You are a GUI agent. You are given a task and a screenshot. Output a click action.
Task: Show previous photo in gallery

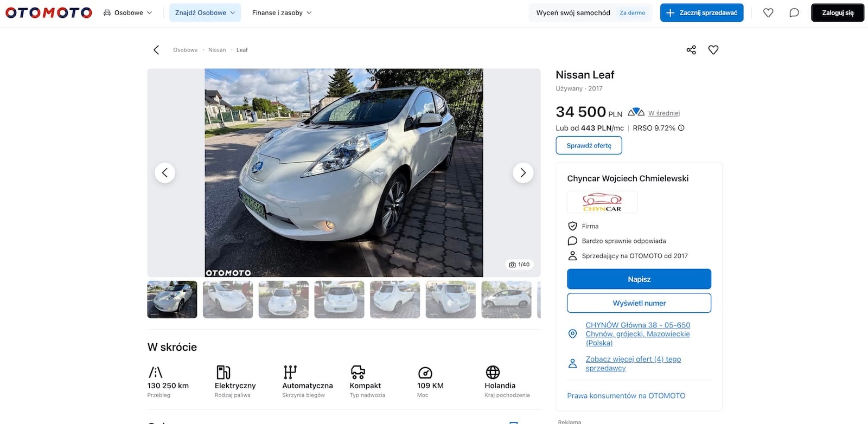click(x=165, y=173)
